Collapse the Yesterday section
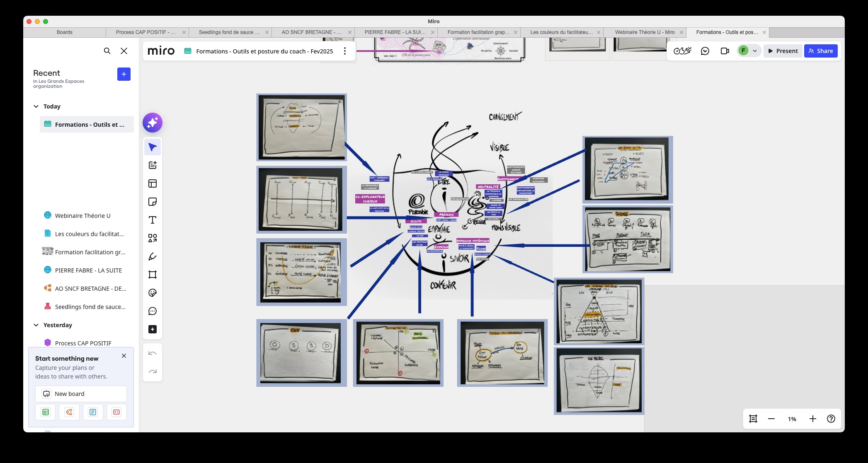868x463 pixels. (x=36, y=325)
